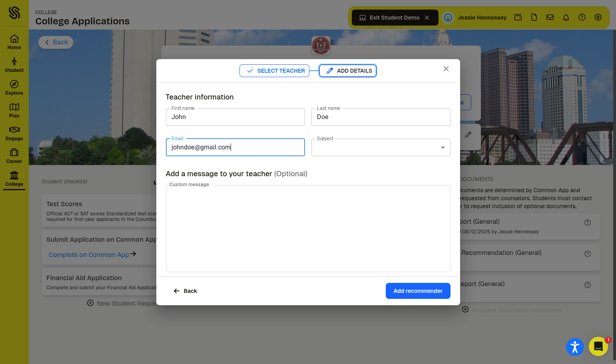
Task: Open the Career sidebar section
Action: (x=14, y=156)
